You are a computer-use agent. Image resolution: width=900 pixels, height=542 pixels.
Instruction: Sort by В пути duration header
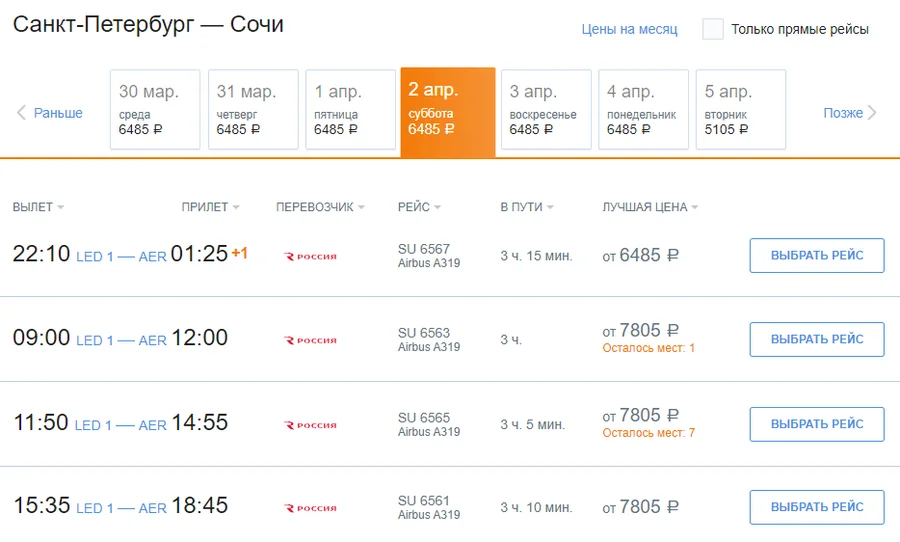coord(526,207)
